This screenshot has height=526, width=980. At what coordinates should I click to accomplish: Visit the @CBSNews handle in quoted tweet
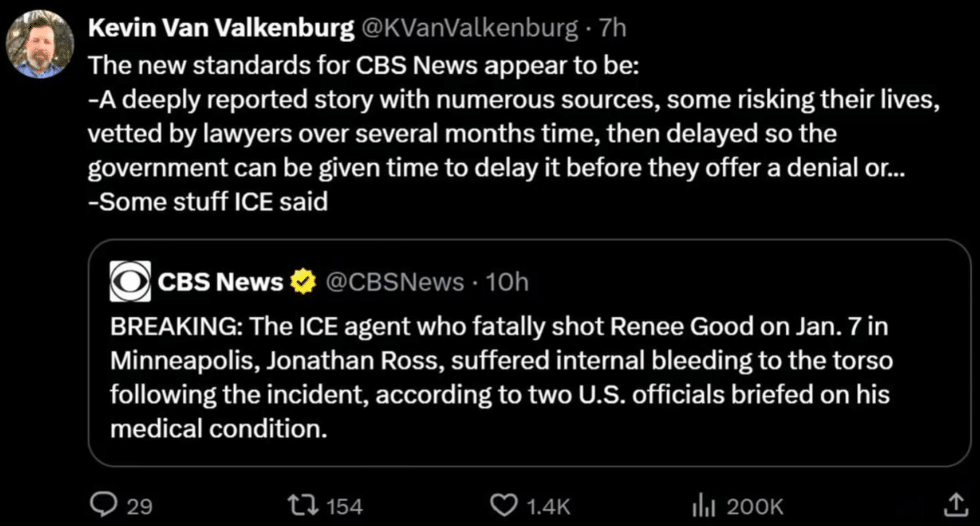pyautogui.click(x=395, y=282)
